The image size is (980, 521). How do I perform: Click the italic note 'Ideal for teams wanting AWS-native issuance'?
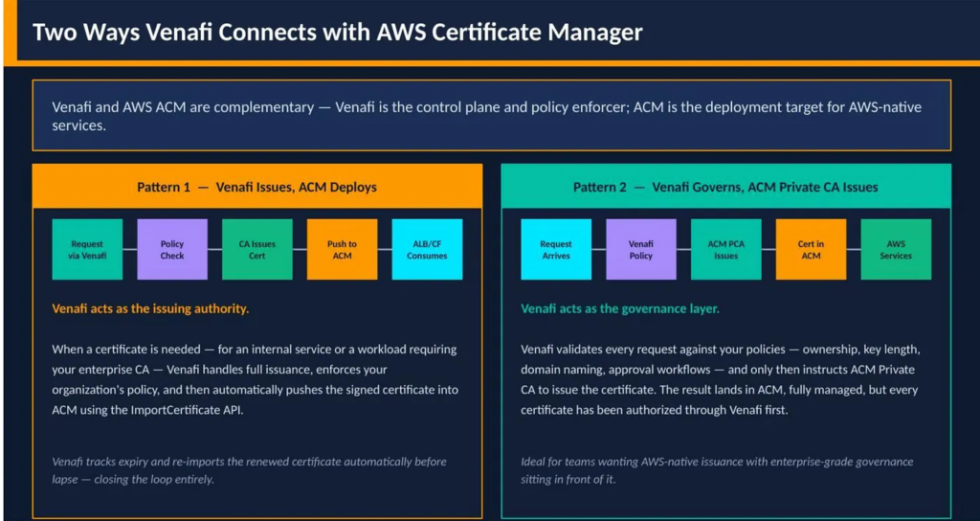click(x=717, y=470)
